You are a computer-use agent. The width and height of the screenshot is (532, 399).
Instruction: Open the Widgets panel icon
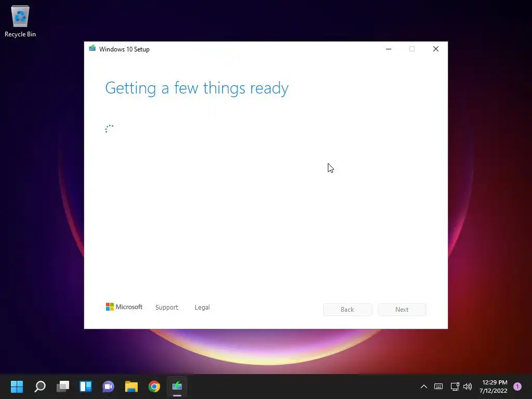tap(86, 386)
